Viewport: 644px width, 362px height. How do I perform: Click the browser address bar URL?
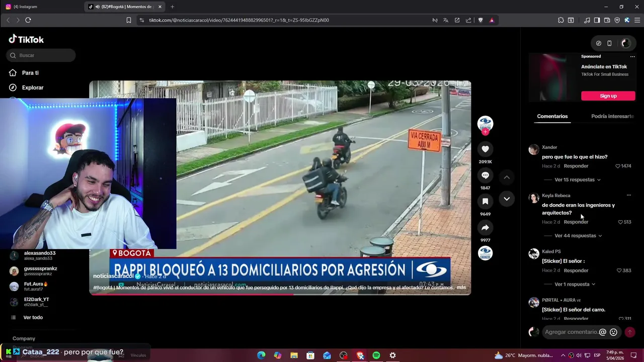click(239, 20)
